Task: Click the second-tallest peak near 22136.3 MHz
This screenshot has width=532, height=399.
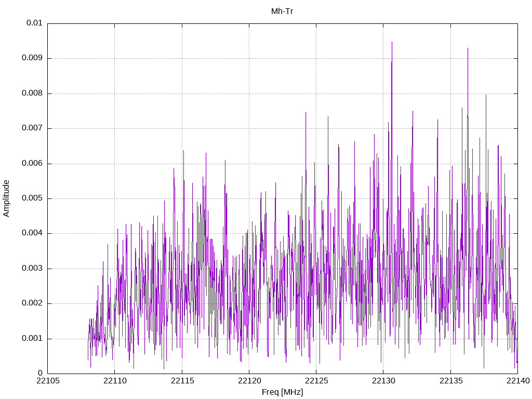Action: [x=468, y=48]
